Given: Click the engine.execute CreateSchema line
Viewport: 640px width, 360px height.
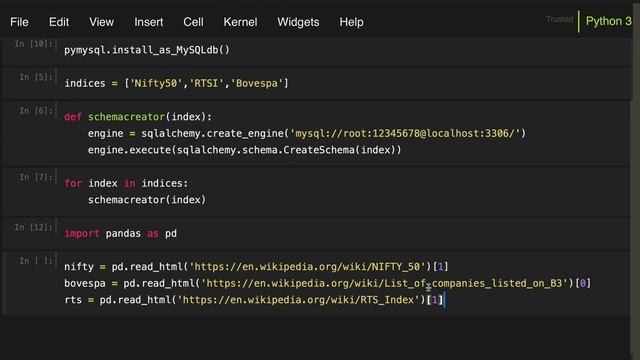Looking at the screenshot, I should (244, 150).
